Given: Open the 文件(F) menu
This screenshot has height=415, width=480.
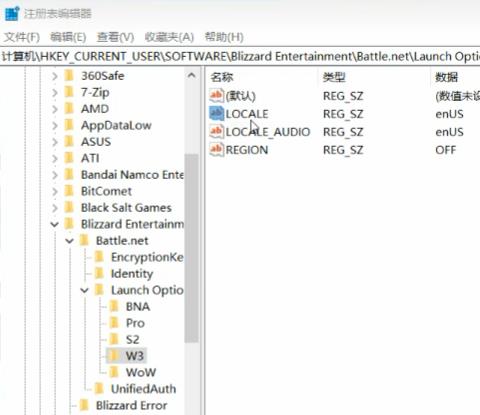Looking at the screenshot, I should pyautogui.click(x=22, y=37).
